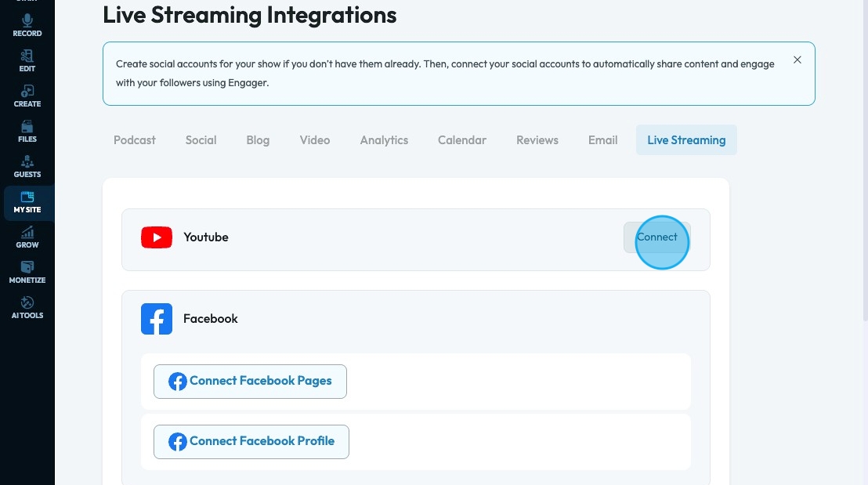This screenshot has width=868, height=485.
Task: Open the Create section in sidebar
Action: click(x=27, y=96)
